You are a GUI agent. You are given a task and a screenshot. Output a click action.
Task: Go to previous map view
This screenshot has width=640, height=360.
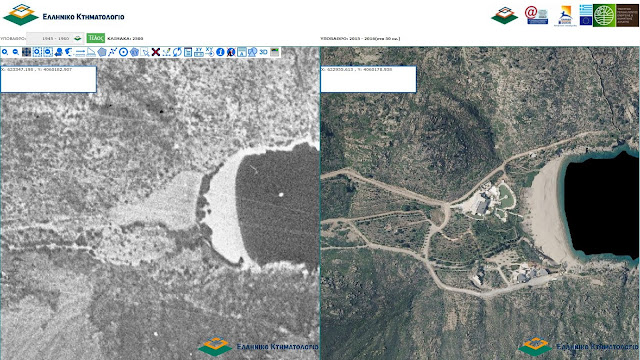[x=59, y=52]
